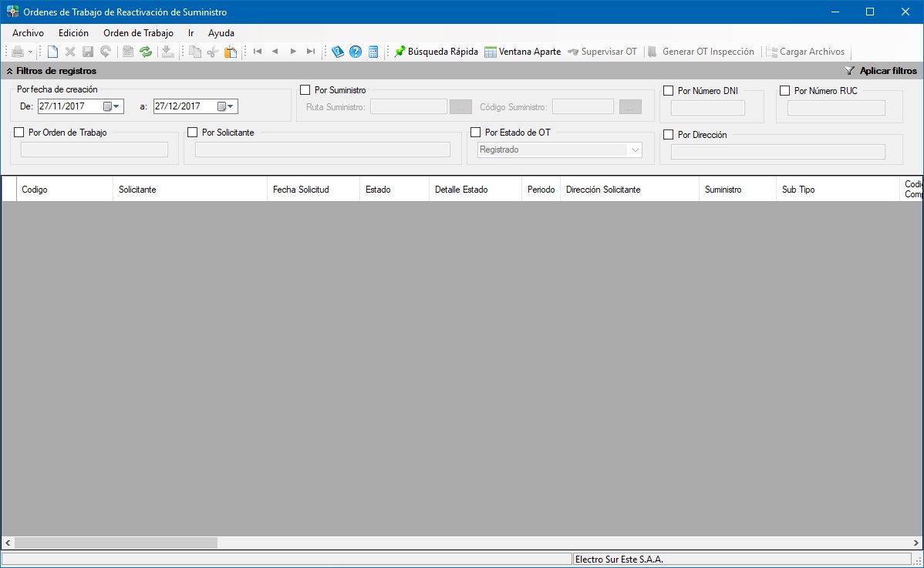Go to the first record
This screenshot has height=568, width=924.
tap(258, 52)
